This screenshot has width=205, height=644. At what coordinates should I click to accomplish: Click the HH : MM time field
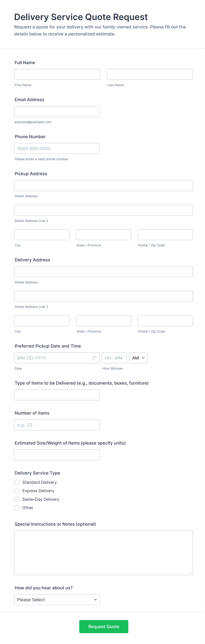[114, 358]
